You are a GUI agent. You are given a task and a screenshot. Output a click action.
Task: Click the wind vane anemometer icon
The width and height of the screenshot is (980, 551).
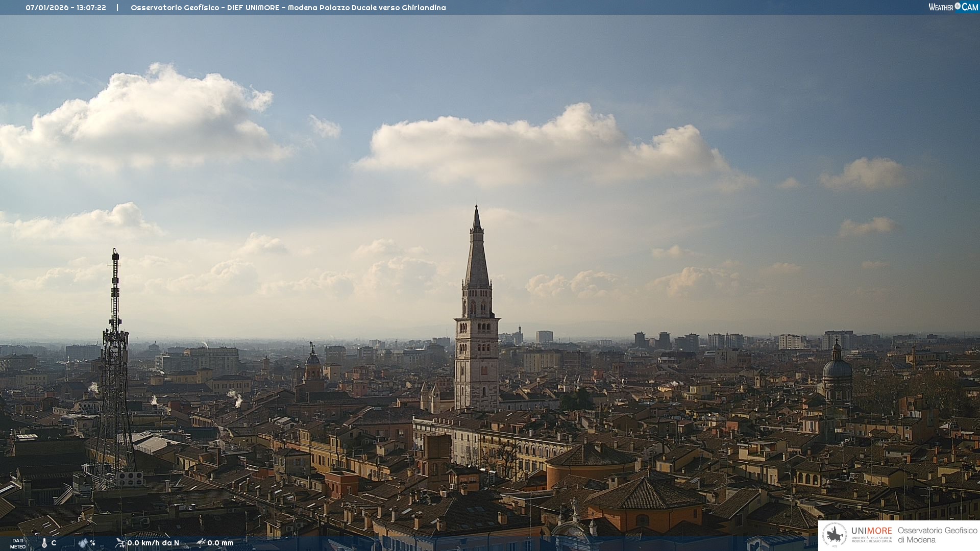point(120,543)
